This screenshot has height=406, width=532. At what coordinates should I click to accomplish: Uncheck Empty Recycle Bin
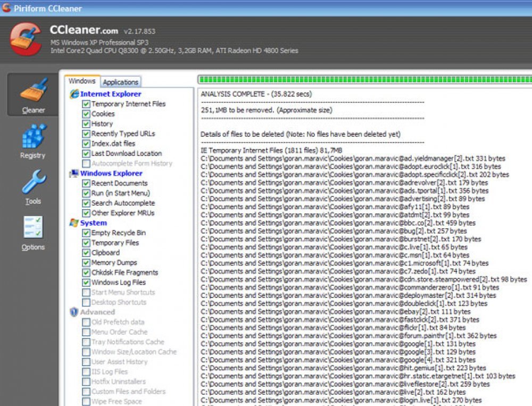pyautogui.click(x=86, y=233)
